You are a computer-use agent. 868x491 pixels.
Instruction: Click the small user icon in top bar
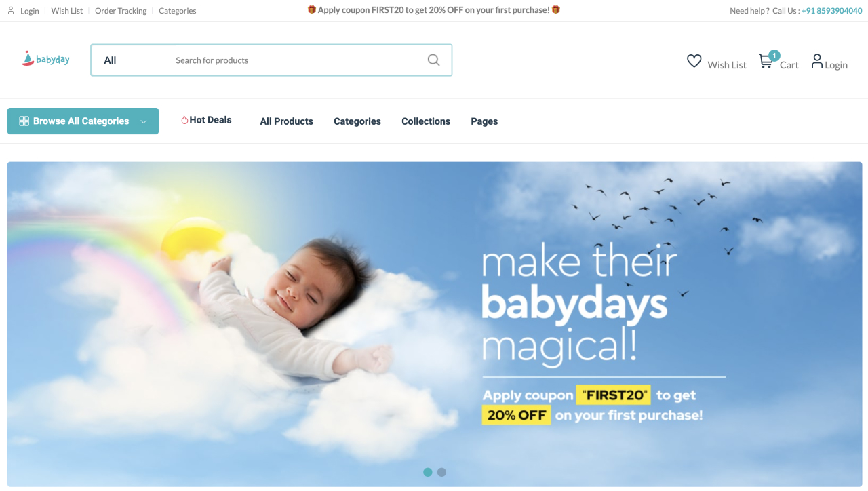click(11, 10)
